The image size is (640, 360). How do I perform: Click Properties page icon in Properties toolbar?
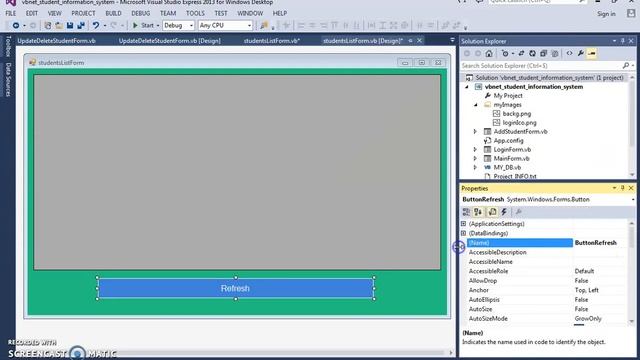[493, 212]
